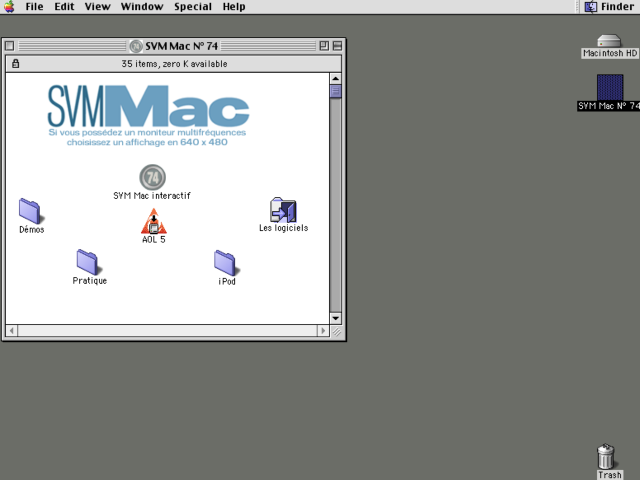This screenshot has width=640, height=480.
Task: Click the vertical scrollbar down arrow
Action: tap(336, 318)
